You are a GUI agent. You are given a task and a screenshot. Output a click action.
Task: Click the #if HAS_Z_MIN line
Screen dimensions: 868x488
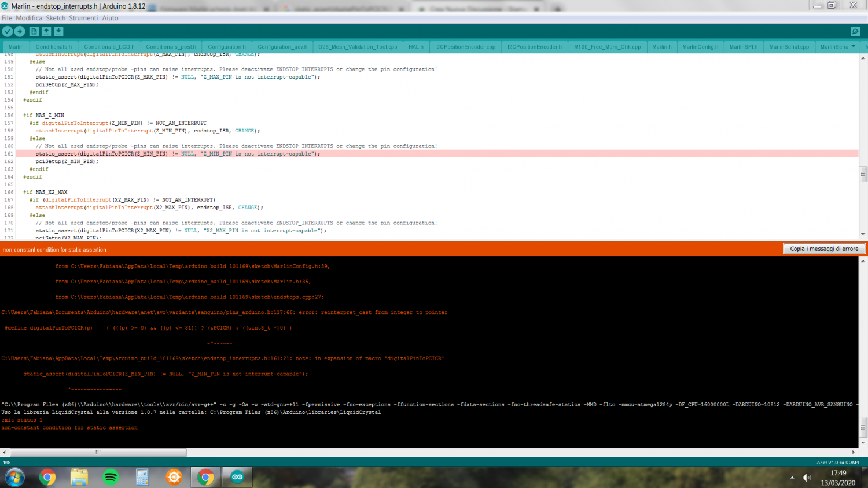pyautogui.click(x=44, y=115)
